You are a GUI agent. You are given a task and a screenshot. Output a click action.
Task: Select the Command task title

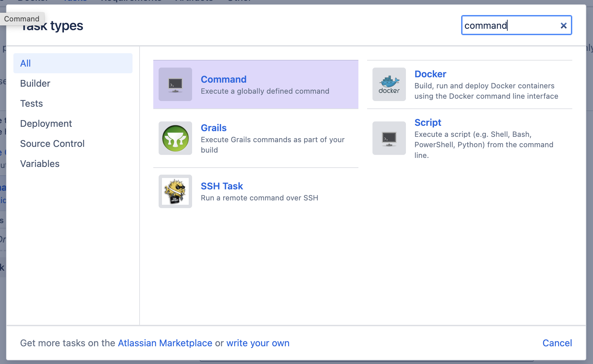pos(224,79)
